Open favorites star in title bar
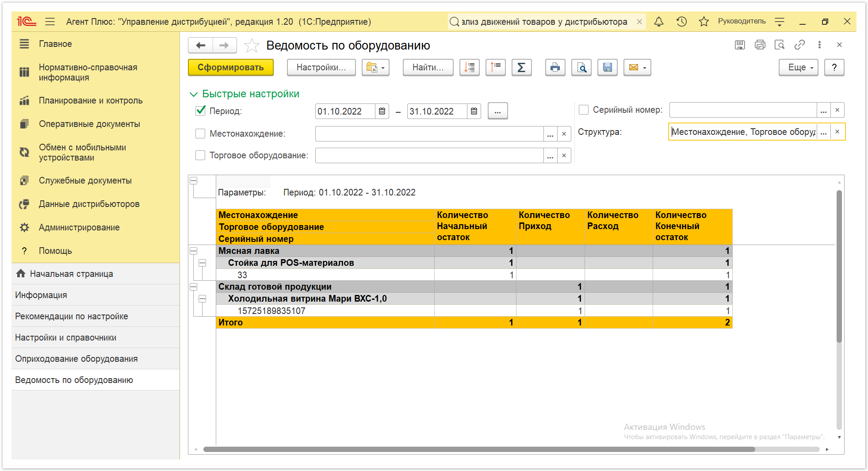This screenshot has width=868, height=471. (704, 21)
